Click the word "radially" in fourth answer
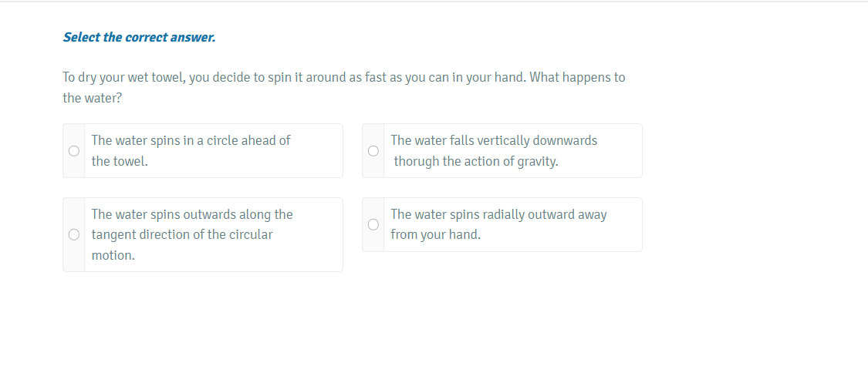This screenshot has width=868, height=373. (505, 214)
